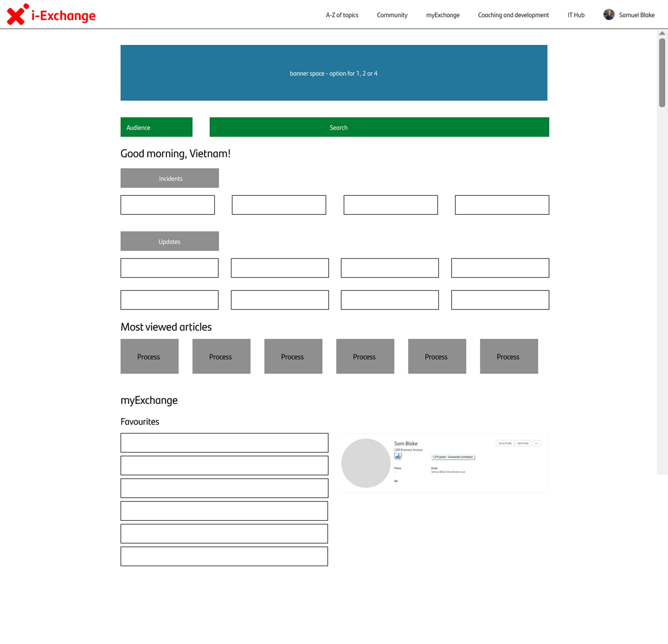The height and width of the screenshot is (644, 668).
Task: Expand the Audience dropdown
Action: tap(156, 127)
